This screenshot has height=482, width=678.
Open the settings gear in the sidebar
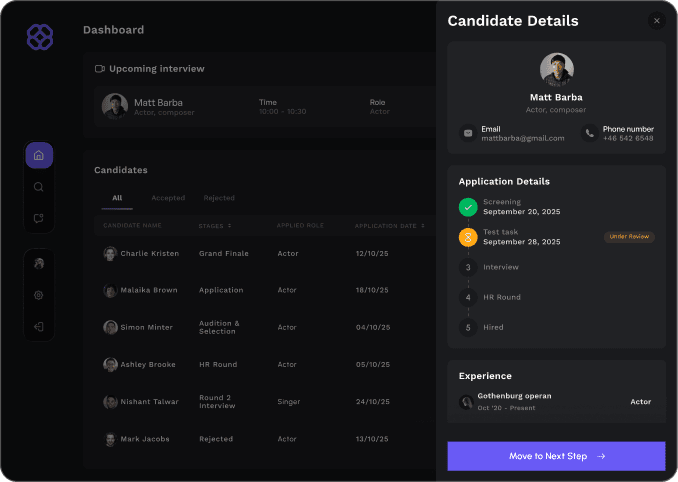(38, 295)
